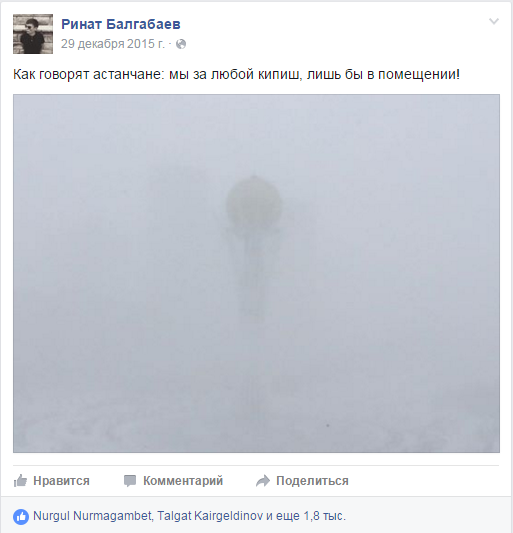Open Talgat Kairgeldinov's profile link
Image resolution: width=513 pixels, height=533 pixels.
pos(210,516)
